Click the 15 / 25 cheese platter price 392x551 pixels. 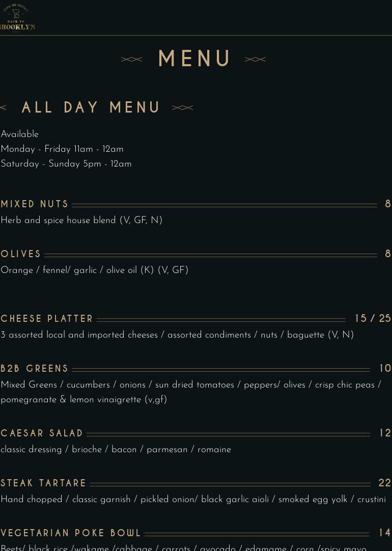(x=373, y=318)
